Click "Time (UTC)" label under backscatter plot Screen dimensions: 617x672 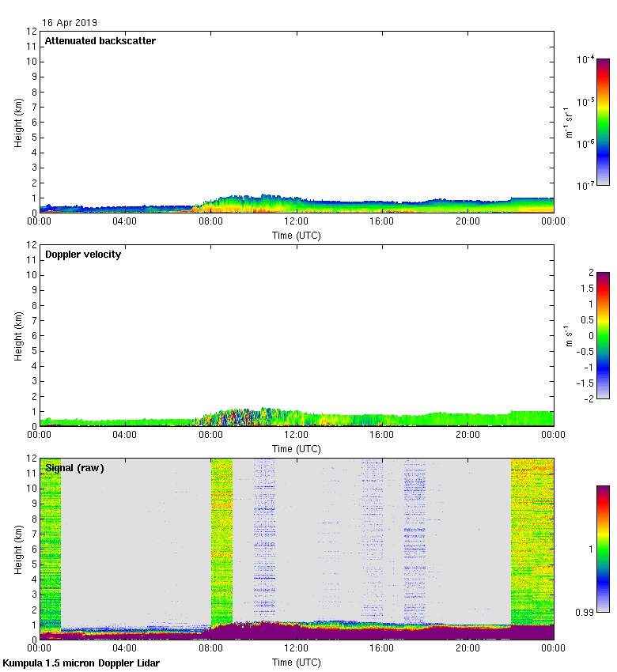pos(296,235)
